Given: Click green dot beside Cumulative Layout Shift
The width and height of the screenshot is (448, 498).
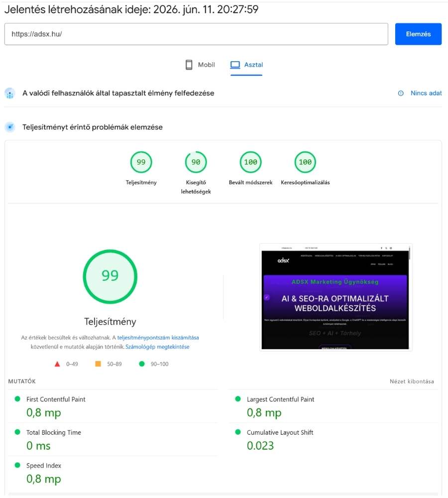Looking at the screenshot, I should pos(238,432).
